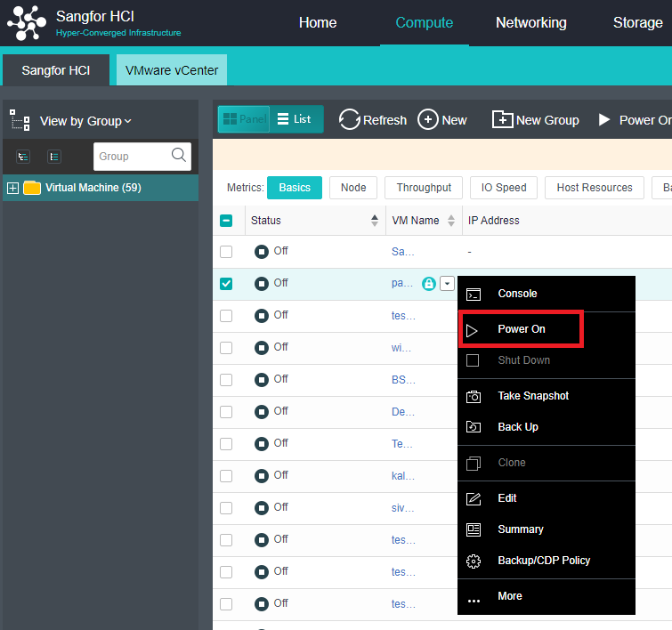Click the Take Snapshot camera icon
Screen dimensions: 672x630
(474, 396)
